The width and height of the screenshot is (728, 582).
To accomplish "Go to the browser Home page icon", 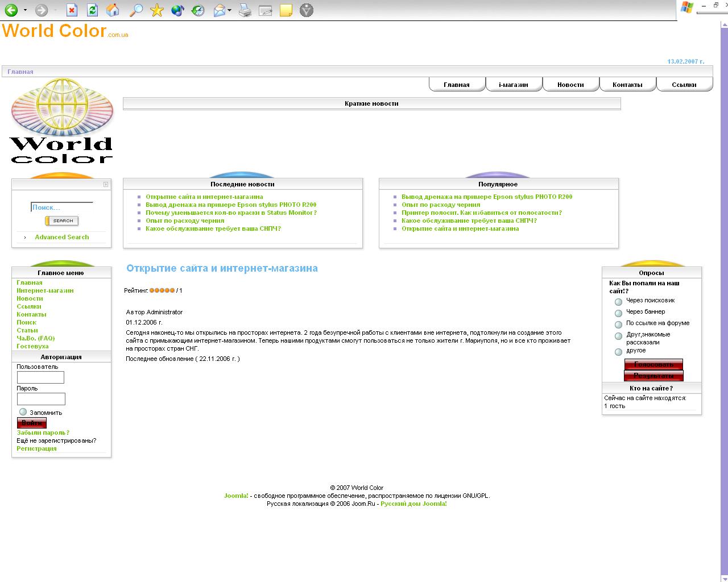I will [113, 10].
